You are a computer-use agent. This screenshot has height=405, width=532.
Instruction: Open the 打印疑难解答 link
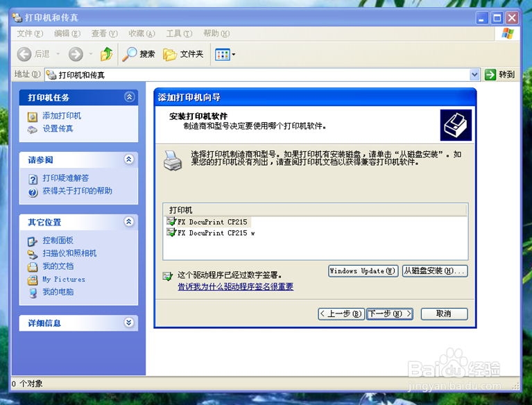(x=66, y=178)
